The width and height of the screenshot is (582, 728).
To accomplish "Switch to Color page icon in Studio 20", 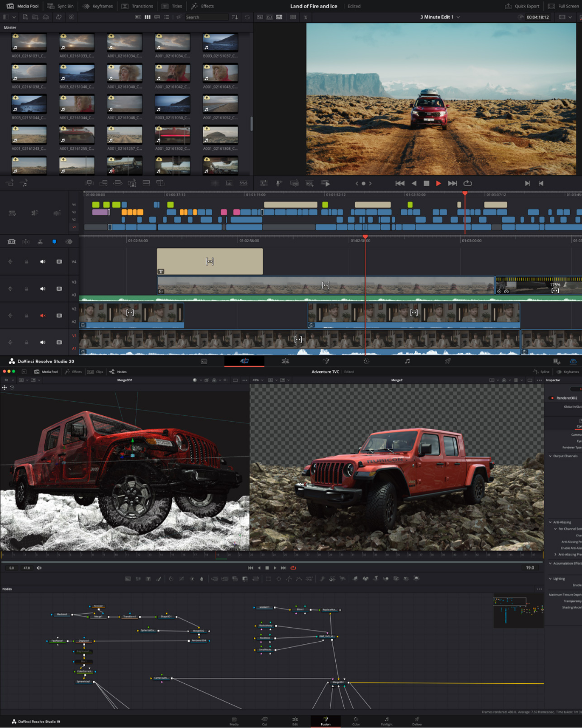I will [366, 361].
